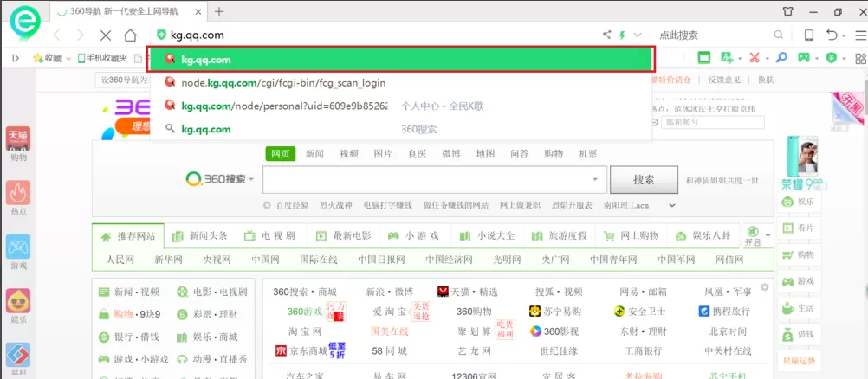Image resolution: width=868 pixels, height=379 pixels.
Task: Select the node.kg.qq.com/cgi suggestion
Action: tap(401, 83)
